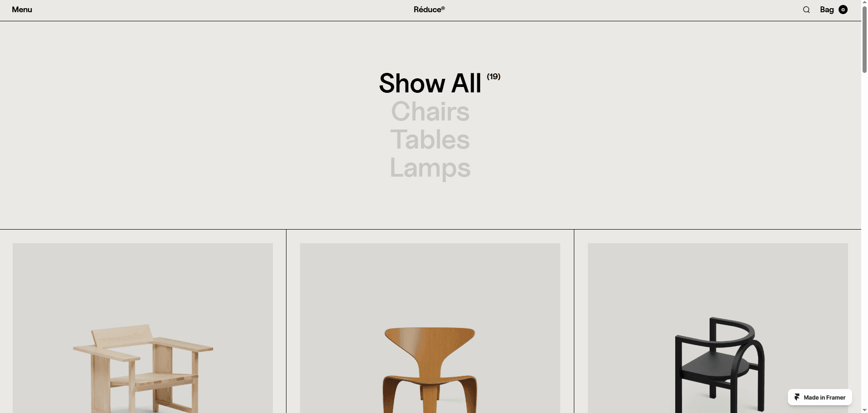Image resolution: width=868 pixels, height=413 pixels.
Task: Click the (19) product count label
Action: pyautogui.click(x=493, y=77)
